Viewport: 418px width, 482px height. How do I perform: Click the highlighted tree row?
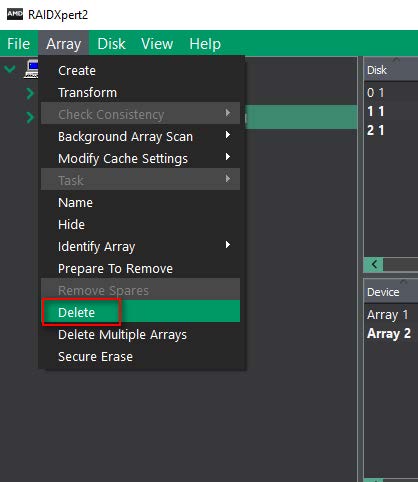[x=301, y=117]
